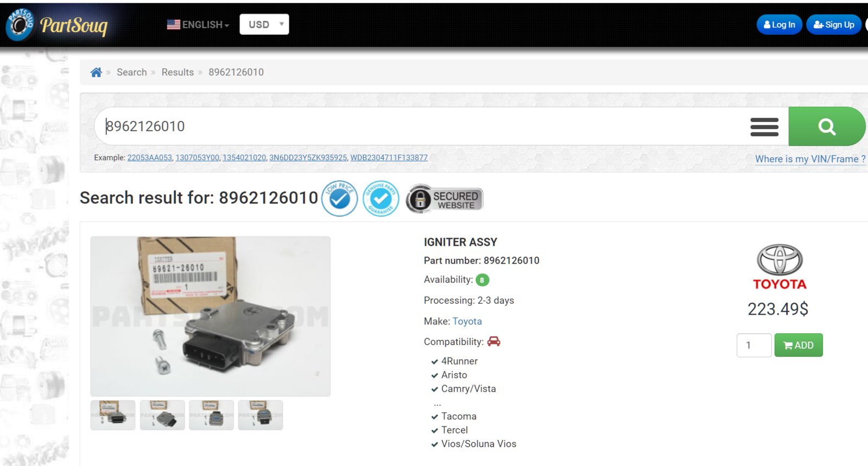Screen dimensions: 868x466
Task: Select the second product thumbnail
Action: pyautogui.click(x=162, y=416)
